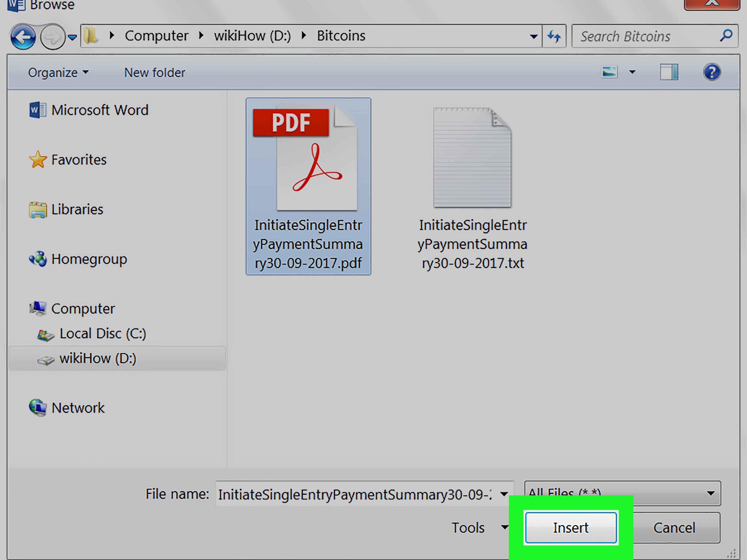Select Microsoft Word in the navigation pane
The height and width of the screenshot is (560, 747).
[x=88, y=110]
